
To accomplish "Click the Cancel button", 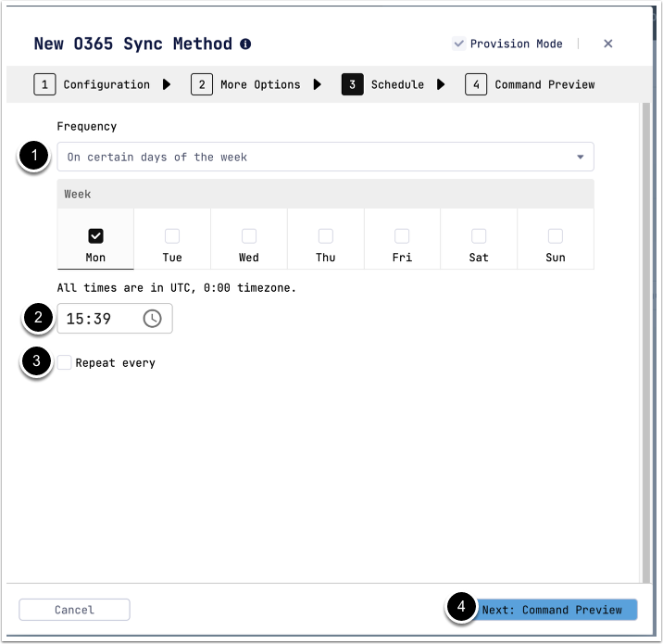I will point(74,610).
